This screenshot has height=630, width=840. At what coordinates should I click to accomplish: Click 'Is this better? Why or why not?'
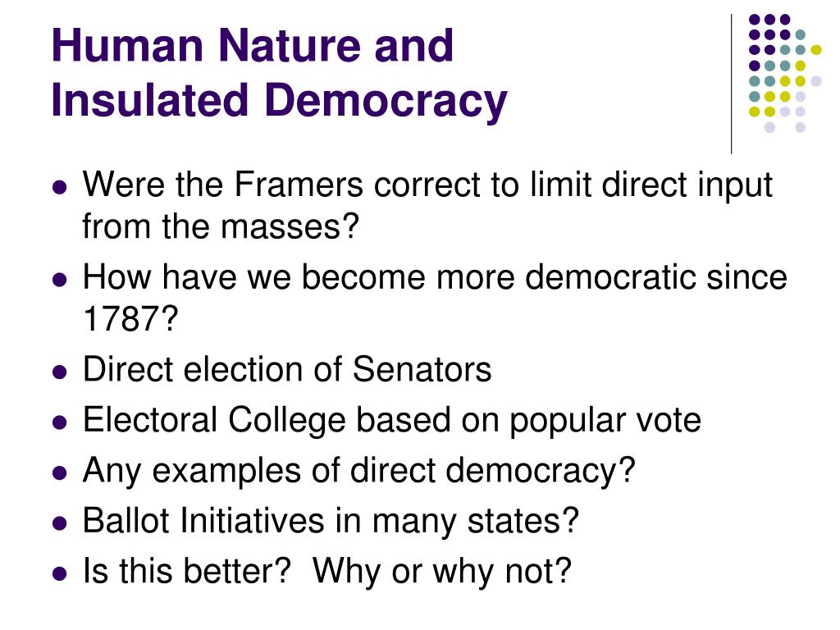coord(327,572)
